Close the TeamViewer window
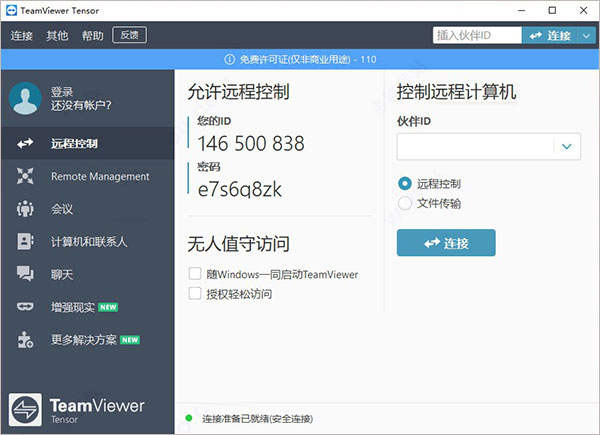Viewport: 600px width, 435px height. [584, 10]
